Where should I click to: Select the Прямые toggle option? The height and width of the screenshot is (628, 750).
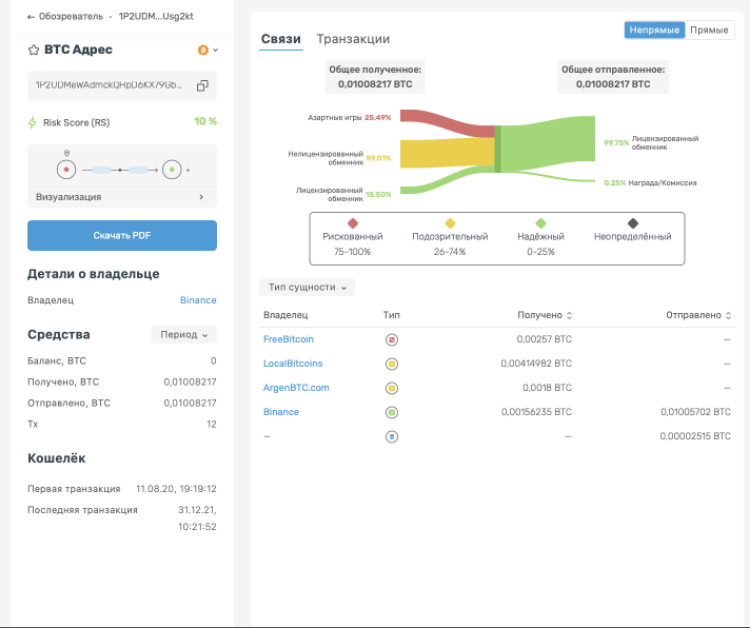709,30
